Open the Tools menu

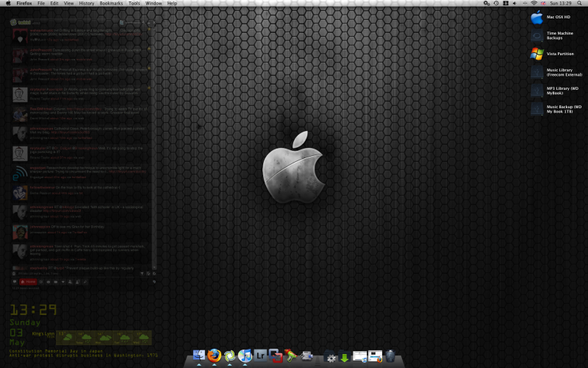pos(135,4)
